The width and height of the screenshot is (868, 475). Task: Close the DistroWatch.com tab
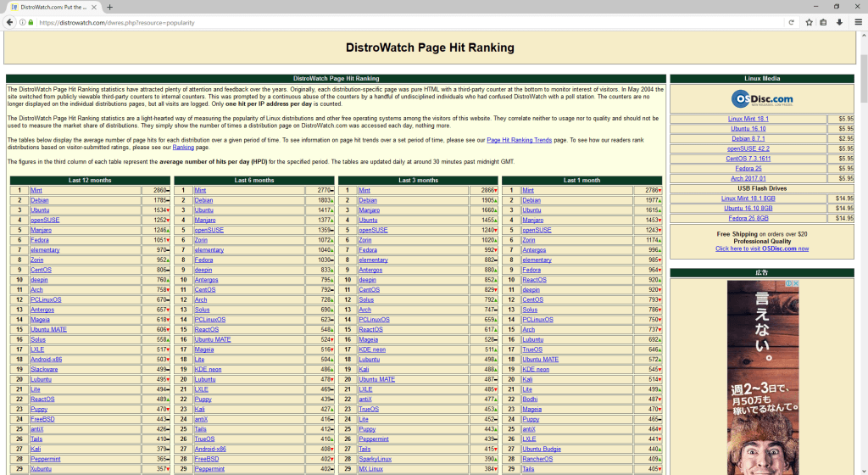point(93,7)
